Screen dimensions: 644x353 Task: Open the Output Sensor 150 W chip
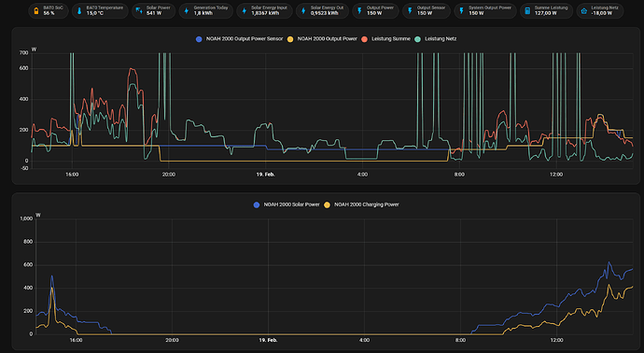[x=427, y=10]
